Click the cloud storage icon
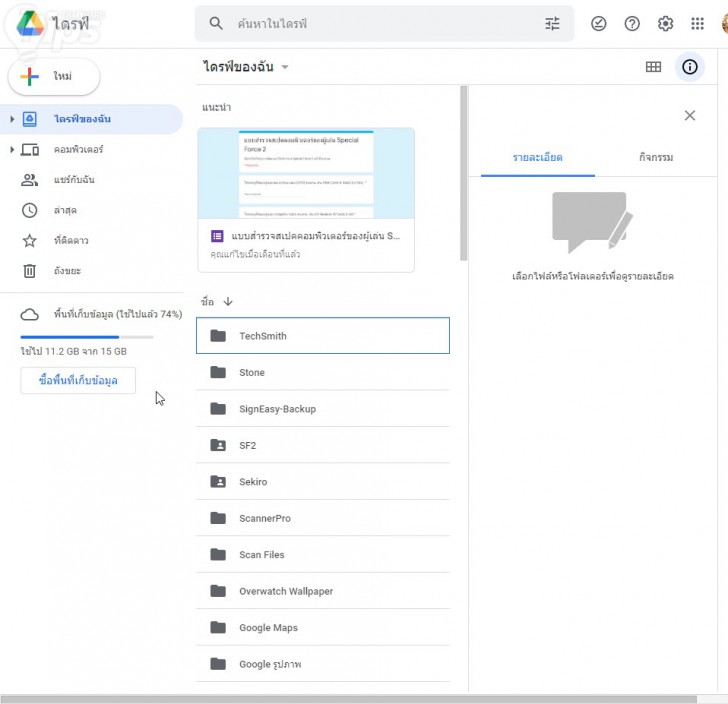 29,314
